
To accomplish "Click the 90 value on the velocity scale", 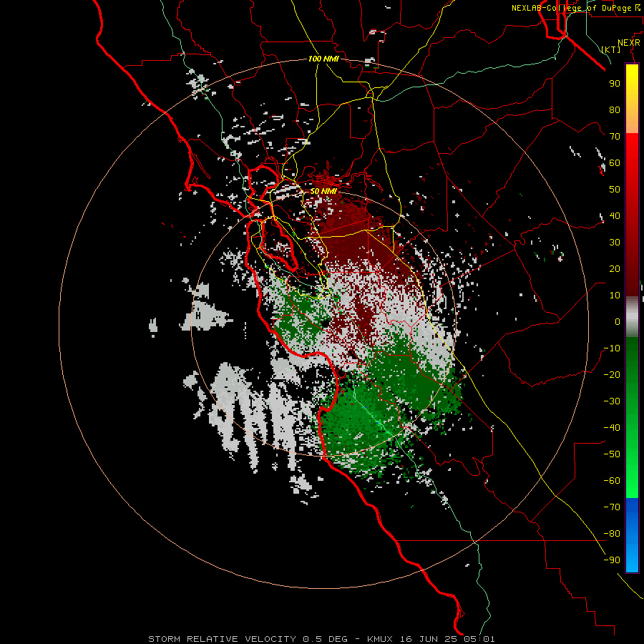I will point(615,84).
